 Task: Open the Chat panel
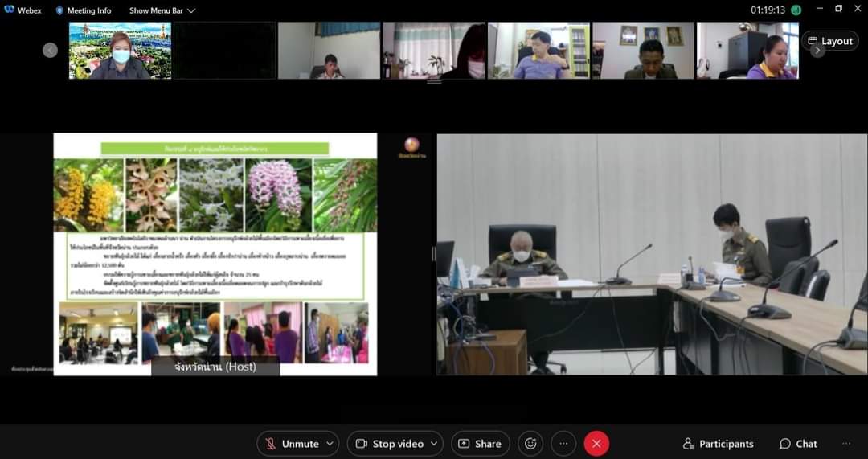[798, 444]
